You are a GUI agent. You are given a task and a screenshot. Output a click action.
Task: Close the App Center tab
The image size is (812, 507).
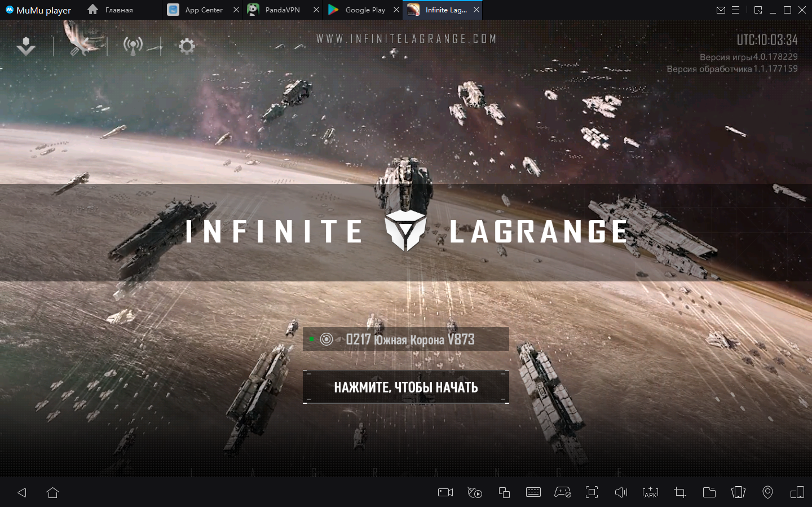[x=236, y=10]
